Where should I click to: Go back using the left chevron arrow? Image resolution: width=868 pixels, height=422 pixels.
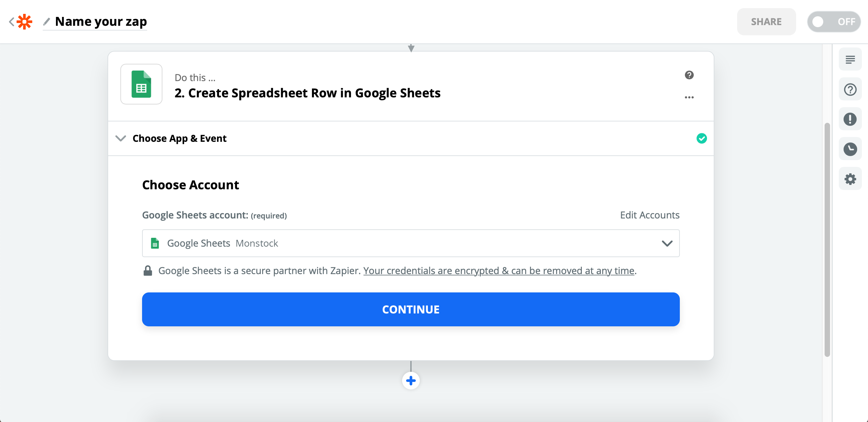(x=12, y=22)
